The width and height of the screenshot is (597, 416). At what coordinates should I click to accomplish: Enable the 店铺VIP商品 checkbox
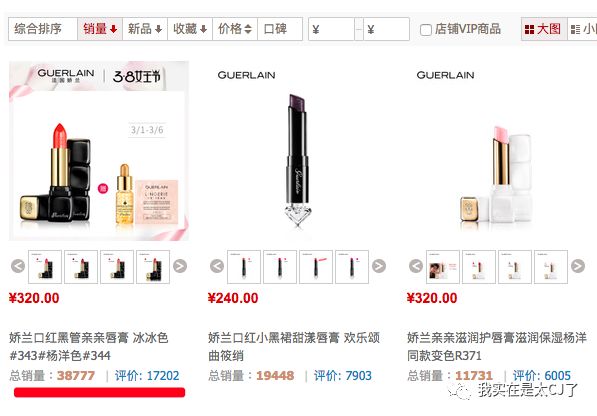coord(426,30)
